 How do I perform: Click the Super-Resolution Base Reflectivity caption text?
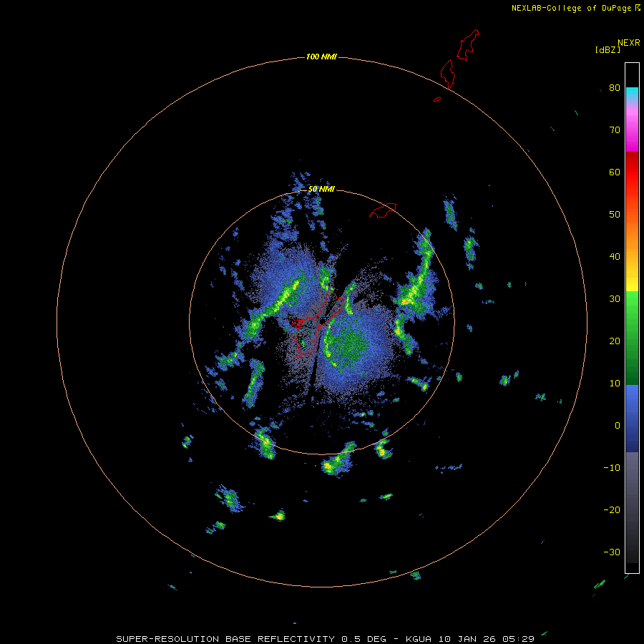pyautogui.click(x=225, y=639)
